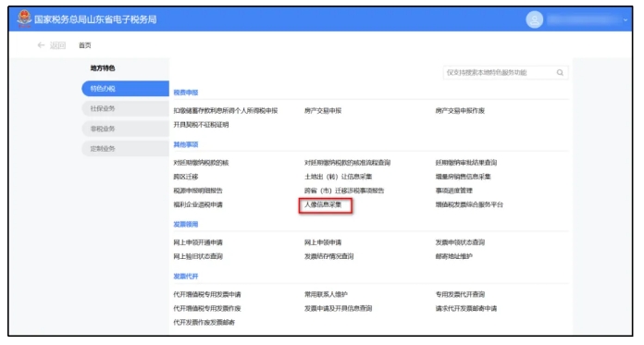Open 人像信息采集
The height and width of the screenshot is (345, 644).
tap(323, 204)
